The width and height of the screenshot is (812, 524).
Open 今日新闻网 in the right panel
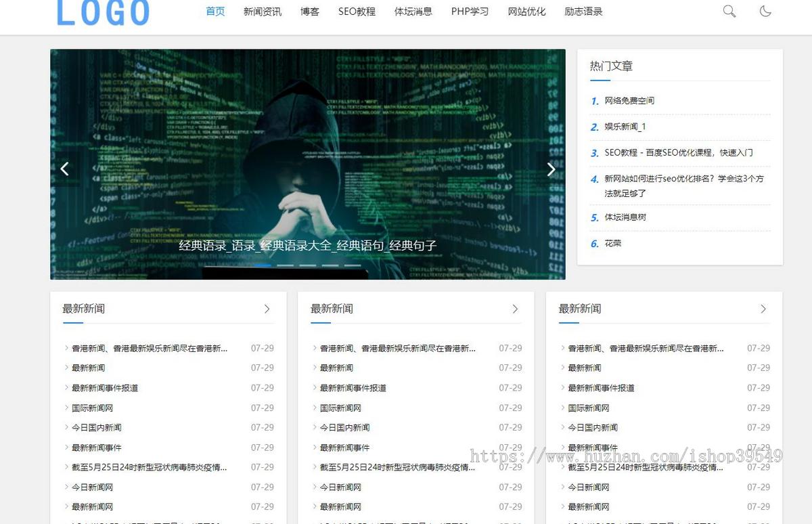tap(589, 487)
